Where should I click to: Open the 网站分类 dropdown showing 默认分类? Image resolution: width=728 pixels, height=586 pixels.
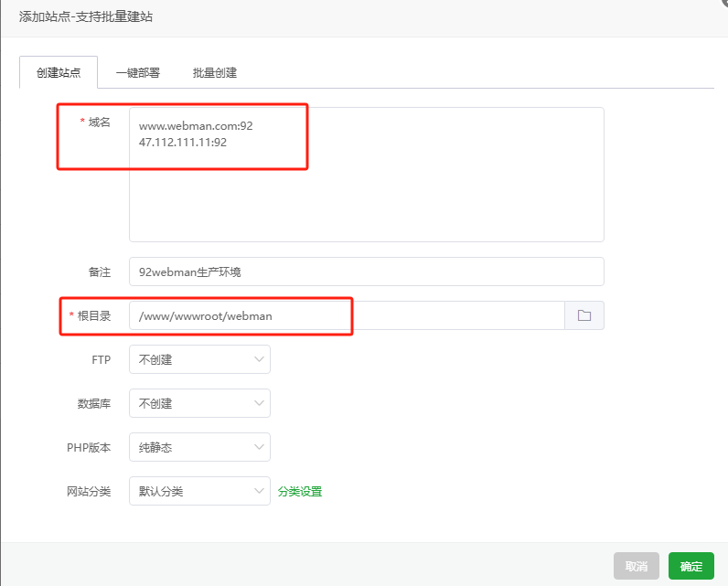click(x=199, y=491)
